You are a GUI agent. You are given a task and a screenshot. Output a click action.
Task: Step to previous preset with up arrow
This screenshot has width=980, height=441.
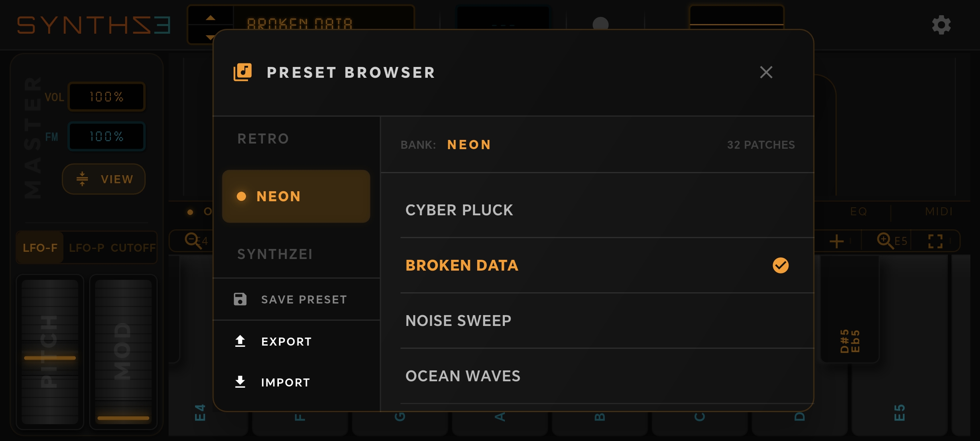click(210, 18)
